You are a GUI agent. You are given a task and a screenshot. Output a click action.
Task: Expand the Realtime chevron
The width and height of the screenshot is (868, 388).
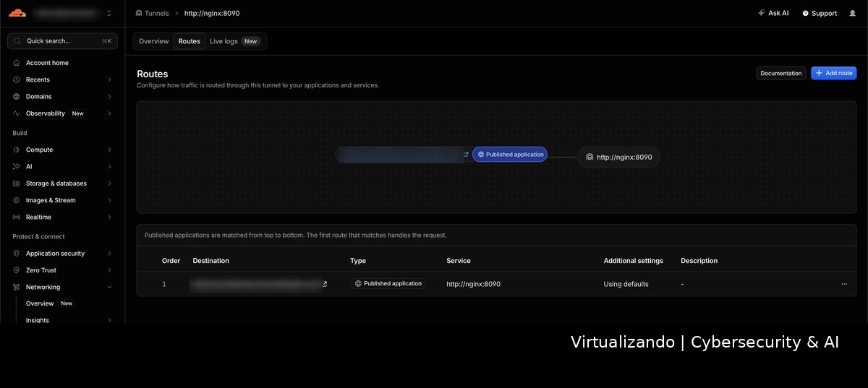pos(109,217)
